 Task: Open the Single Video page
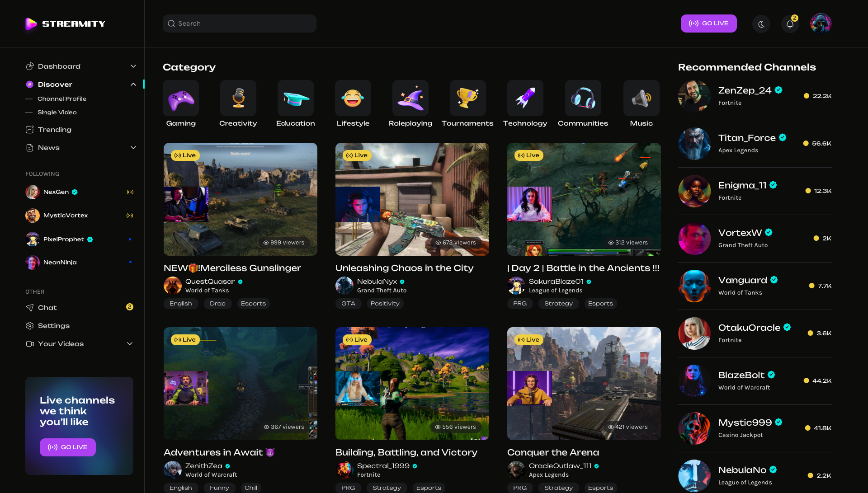coord(57,113)
